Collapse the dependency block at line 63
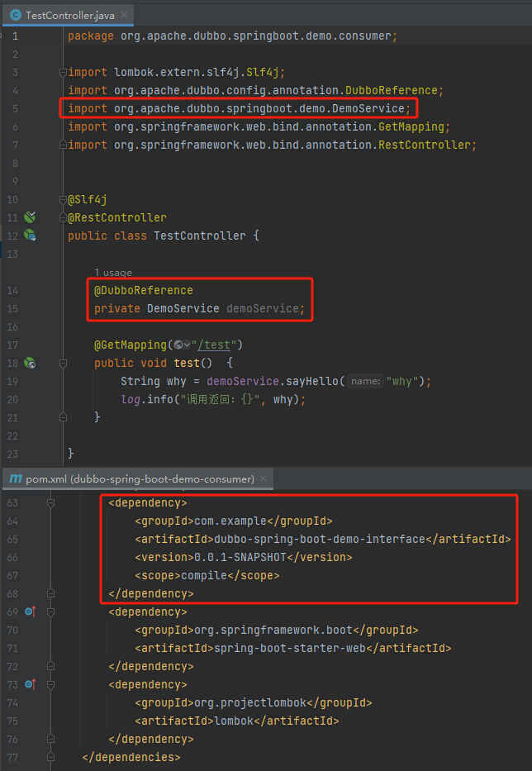 [x=50, y=502]
